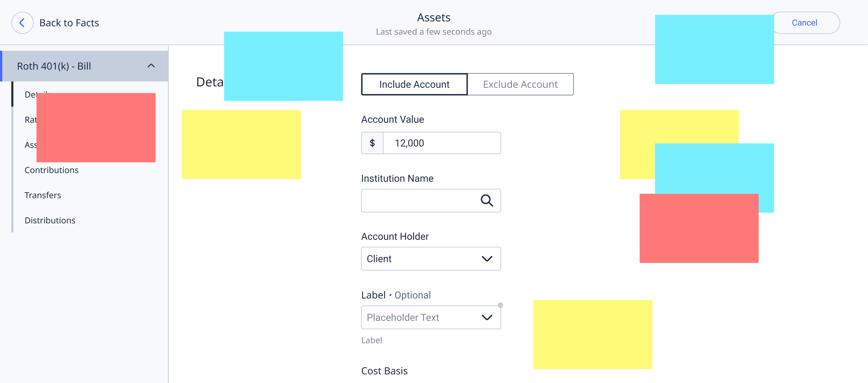The height and width of the screenshot is (383, 868).
Task: Select the Include Account option
Action: (414, 84)
